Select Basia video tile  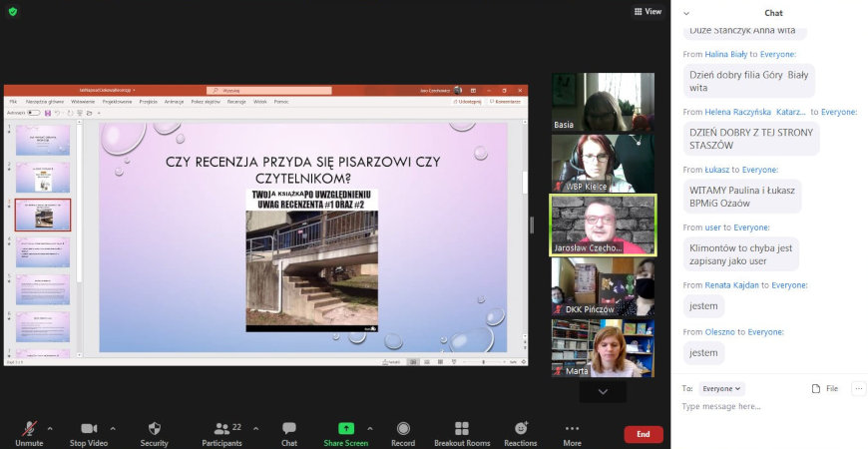pyautogui.click(x=603, y=102)
